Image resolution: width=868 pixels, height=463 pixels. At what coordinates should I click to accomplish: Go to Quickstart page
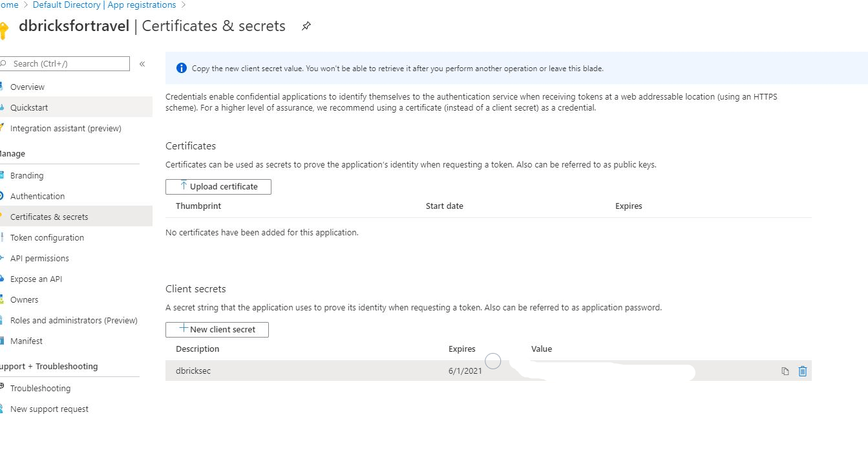pos(29,108)
